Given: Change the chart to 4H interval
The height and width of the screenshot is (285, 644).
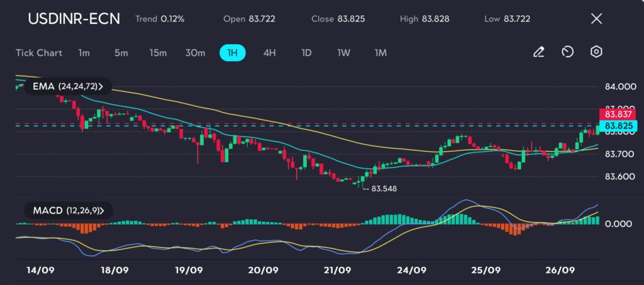Looking at the screenshot, I should [x=269, y=53].
